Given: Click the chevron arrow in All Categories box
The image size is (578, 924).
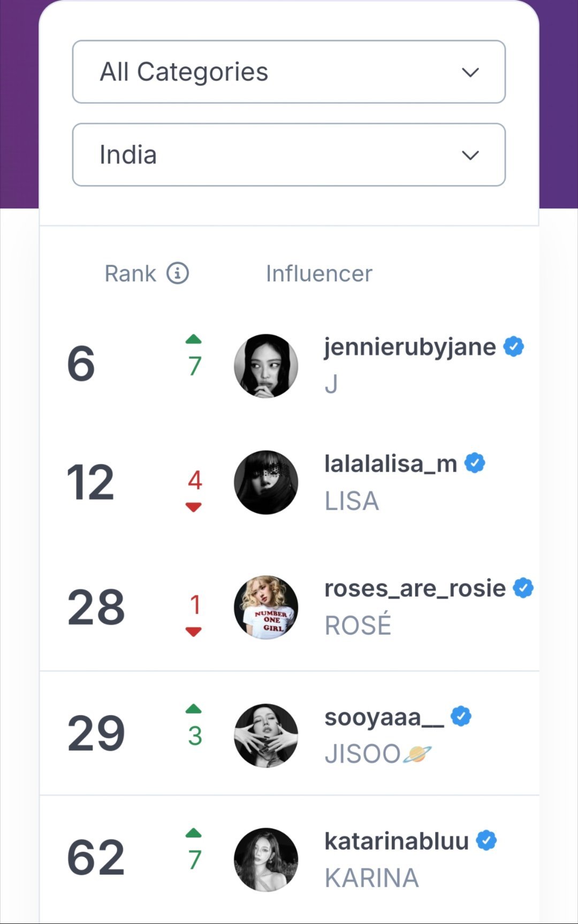Looking at the screenshot, I should click(x=470, y=72).
